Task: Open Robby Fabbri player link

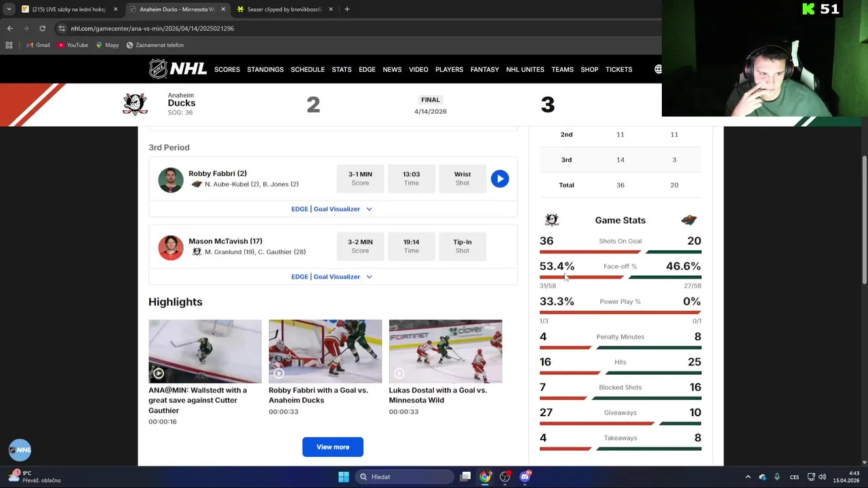Action: point(218,174)
